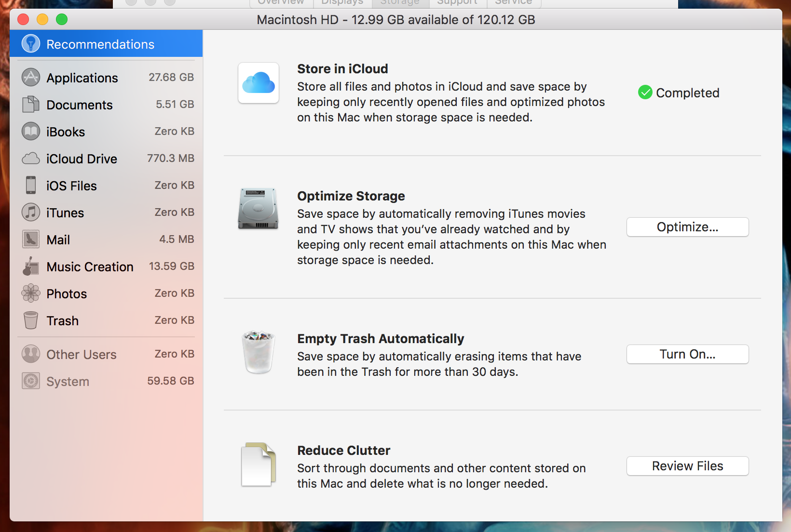
Task: Click the Empty Trash Automatically trash icon
Action: 258,352
